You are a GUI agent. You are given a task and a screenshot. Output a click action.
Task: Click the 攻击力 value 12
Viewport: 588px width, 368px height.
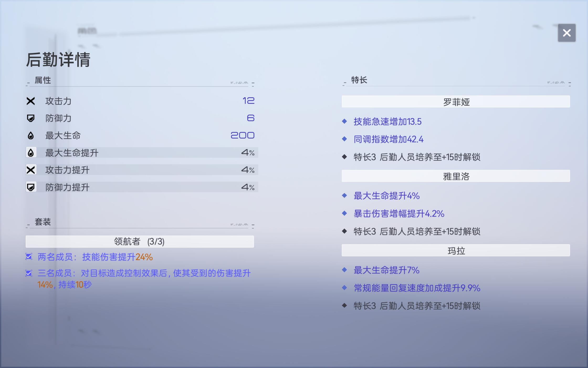[x=248, y=101]
